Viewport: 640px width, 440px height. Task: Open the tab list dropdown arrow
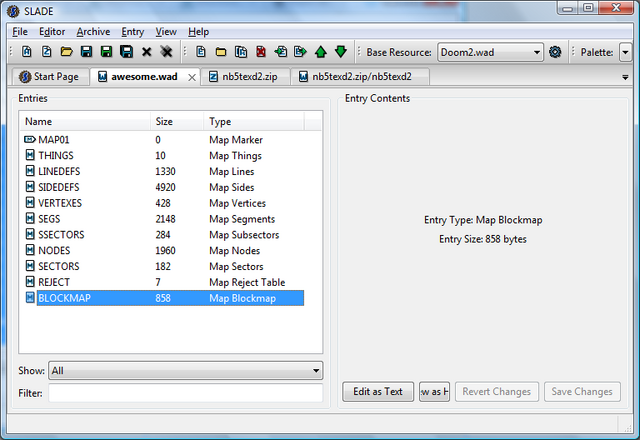point(625,77)
